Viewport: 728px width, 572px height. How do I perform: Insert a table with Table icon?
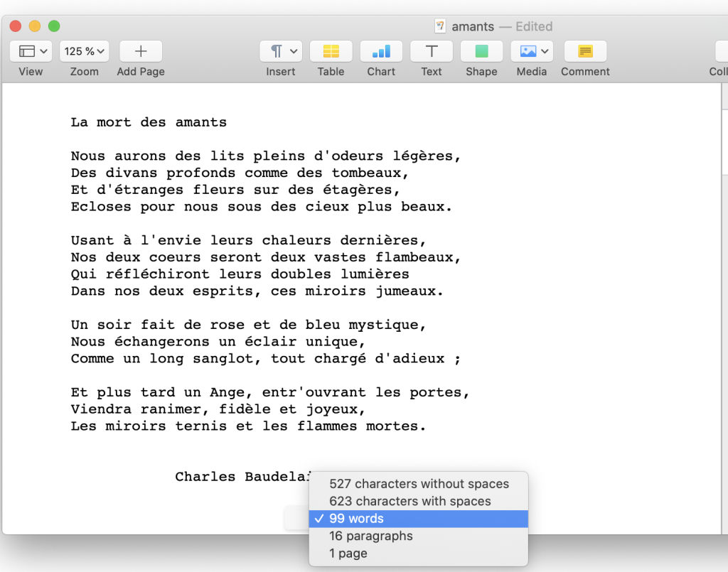(x=331, y=51)
